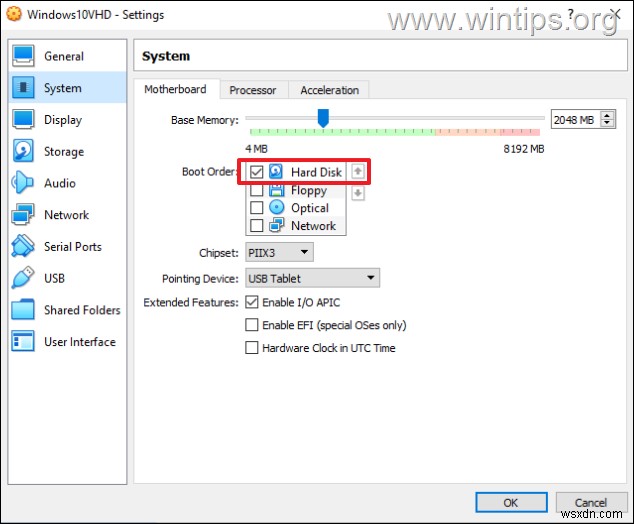Uncheck the Hard Disk boot checkbox
The image size is (634, 524).
click(256, 172)
